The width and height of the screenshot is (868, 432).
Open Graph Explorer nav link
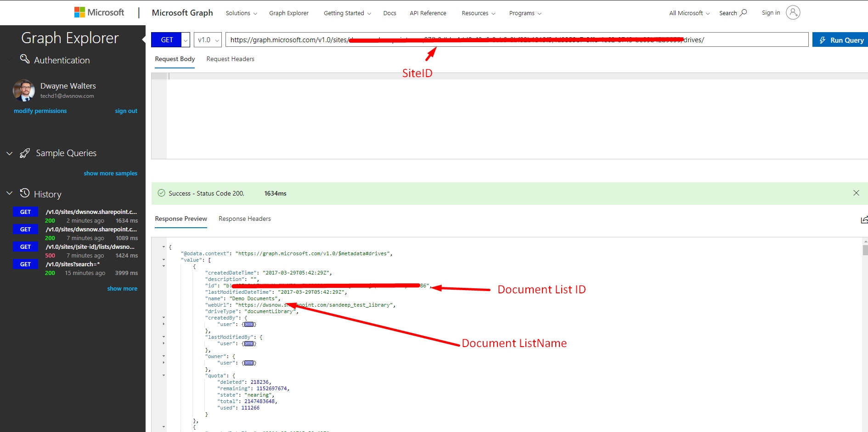click(x=289, y=13)
